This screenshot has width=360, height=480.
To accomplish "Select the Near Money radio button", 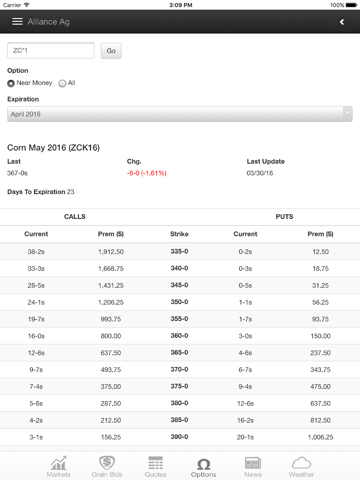I will tap(11, 83).
